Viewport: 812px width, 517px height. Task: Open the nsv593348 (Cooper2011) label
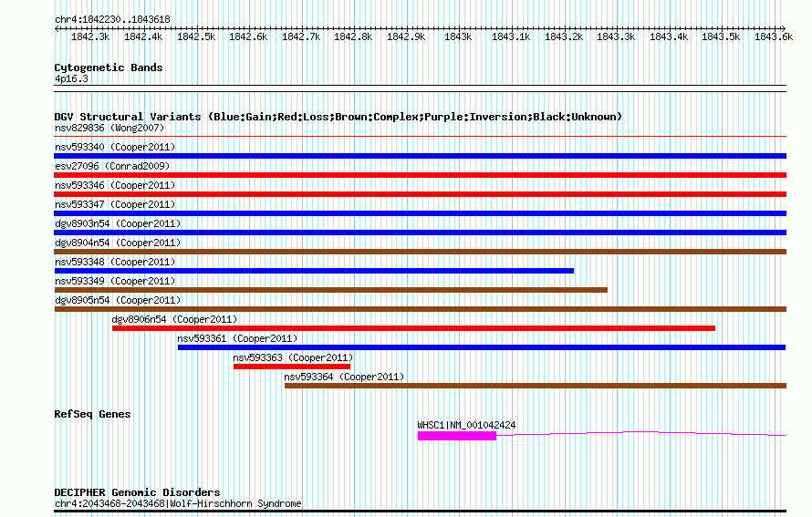(x=115, y=262)
